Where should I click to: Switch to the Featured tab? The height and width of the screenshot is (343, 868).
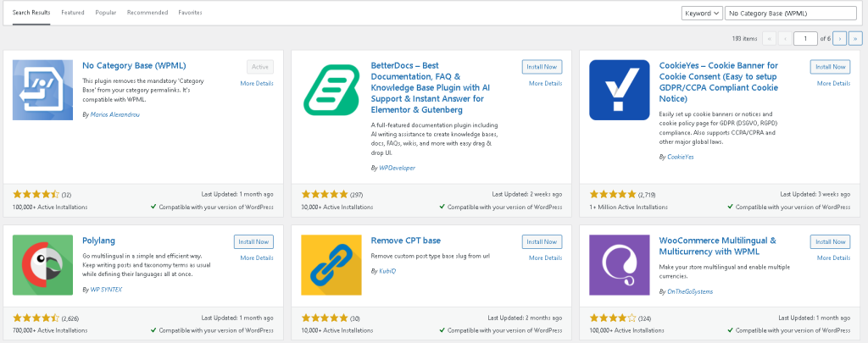[73, 14]
